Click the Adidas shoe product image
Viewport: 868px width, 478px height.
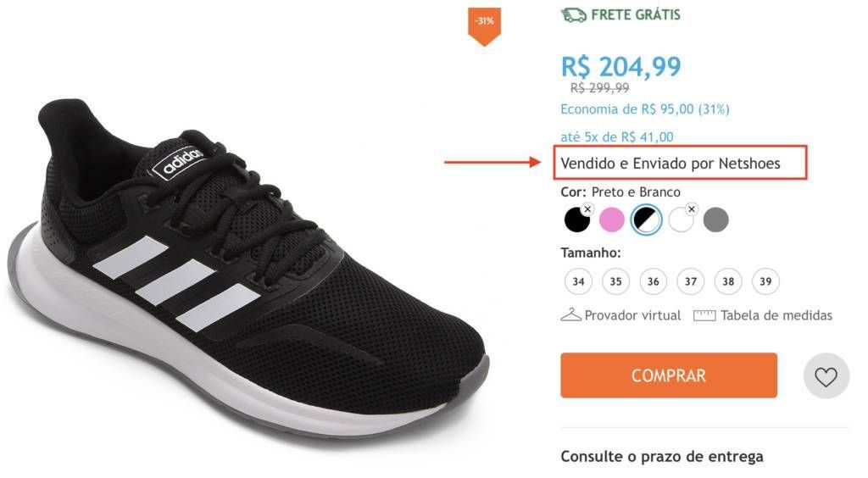249,265
